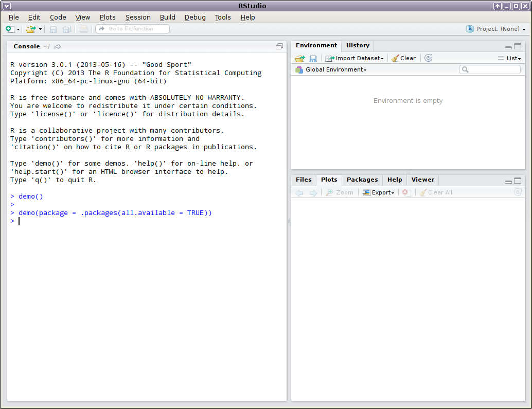Viewport: 532px width, 409px height.
Task: Open the New File dropdown arrow
Action: coord(19,29)
